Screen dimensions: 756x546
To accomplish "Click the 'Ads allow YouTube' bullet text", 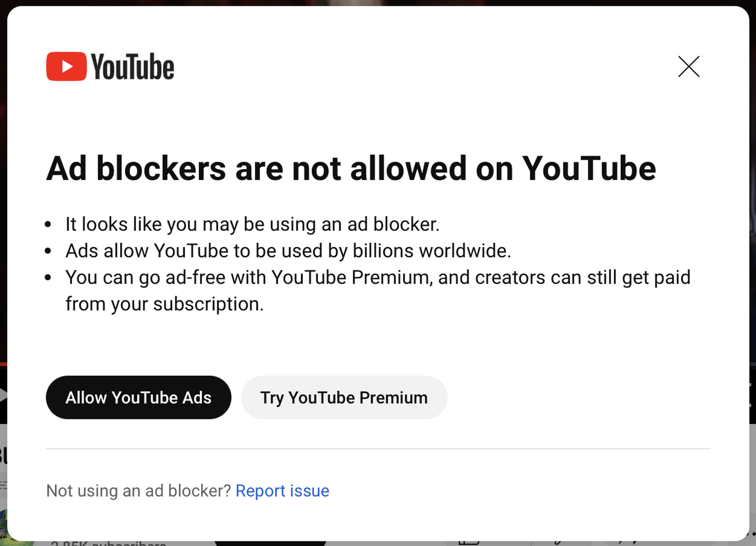I will (288, 251).
